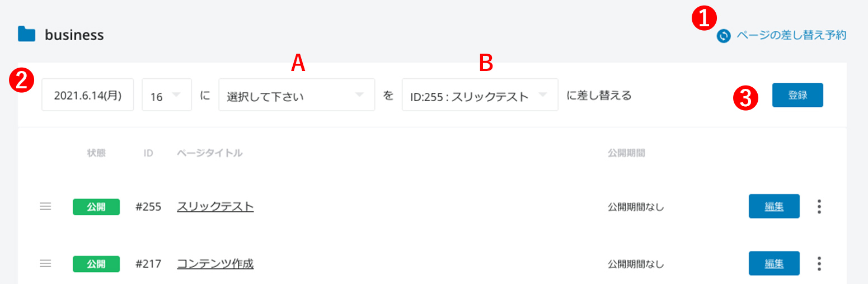
Task: Open the ID:255 : スリックテスト dropdown
Action: (x=480, y=95)
